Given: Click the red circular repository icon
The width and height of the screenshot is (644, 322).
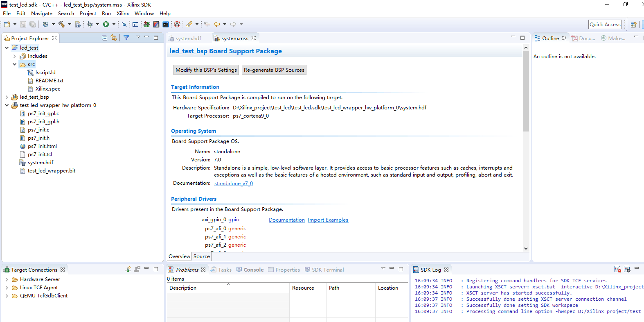Looking at the screenshot, I should pos(177,24).
